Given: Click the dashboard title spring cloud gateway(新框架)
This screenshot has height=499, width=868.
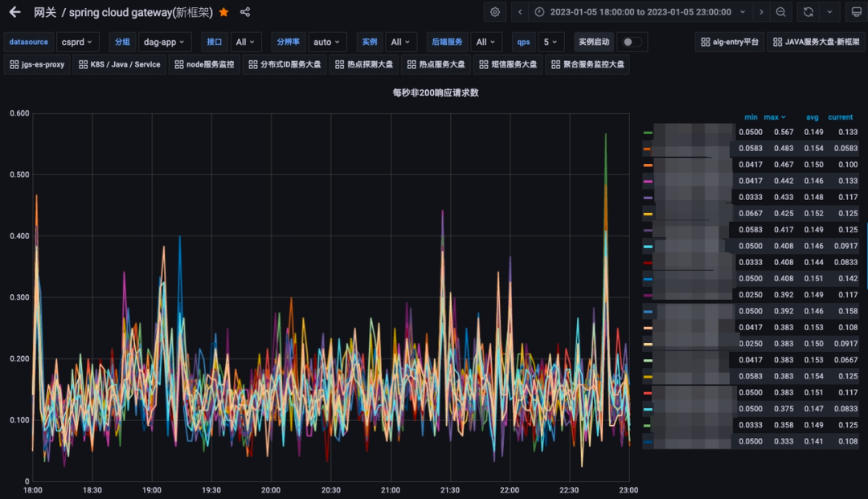Looking at the screenshot, I should [141, 12].
